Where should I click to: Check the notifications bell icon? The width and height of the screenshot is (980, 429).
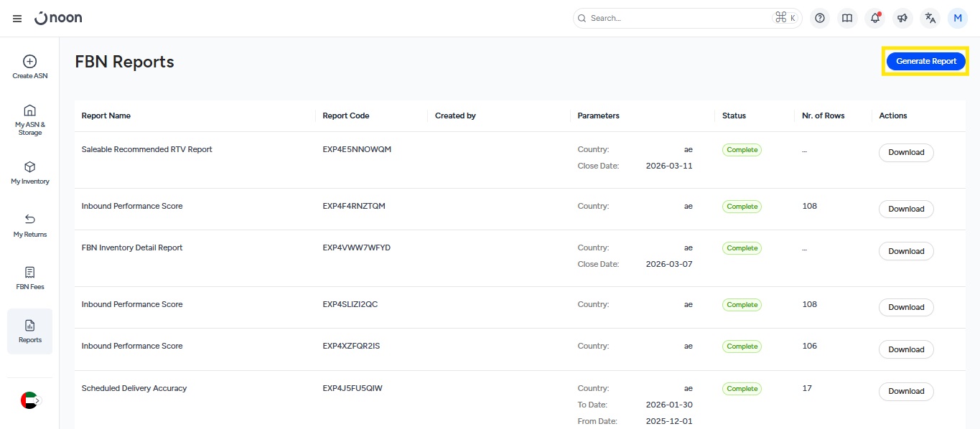click(875, 19)
